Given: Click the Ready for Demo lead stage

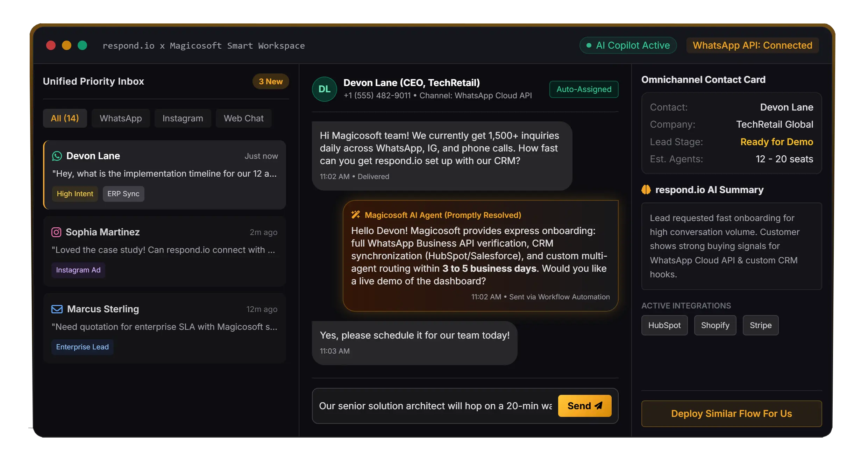Looking at the screenshot, I should [x=776, y=142].
